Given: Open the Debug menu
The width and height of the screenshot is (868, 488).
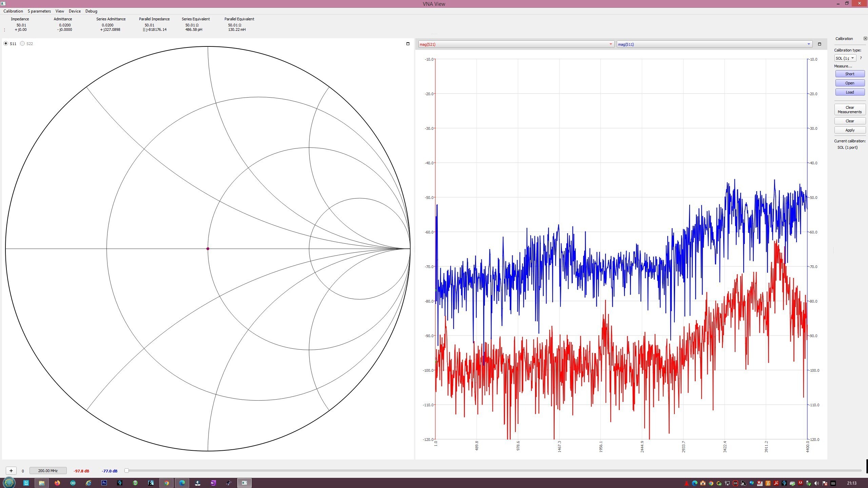Looking at the screenshot, I should click(91, 11).
